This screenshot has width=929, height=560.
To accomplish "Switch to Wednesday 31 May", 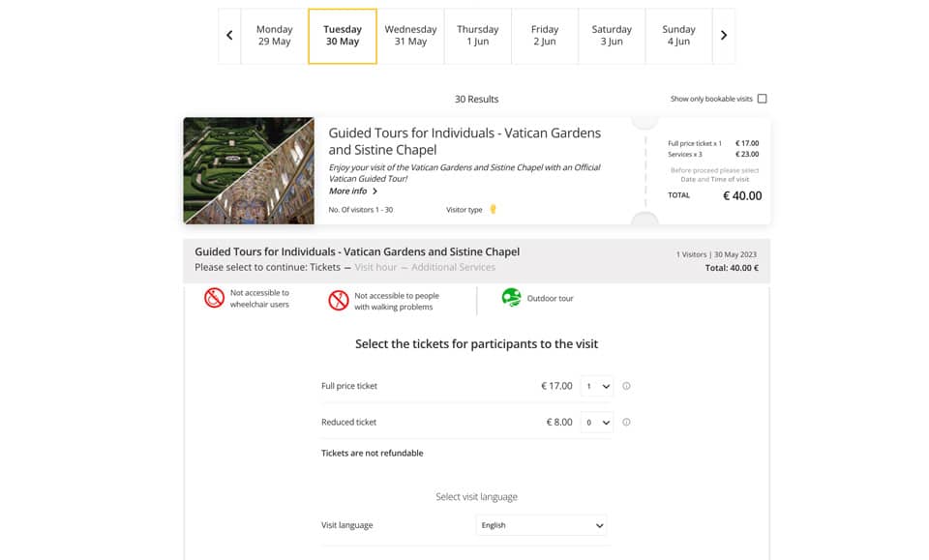I will coord(410,36).
